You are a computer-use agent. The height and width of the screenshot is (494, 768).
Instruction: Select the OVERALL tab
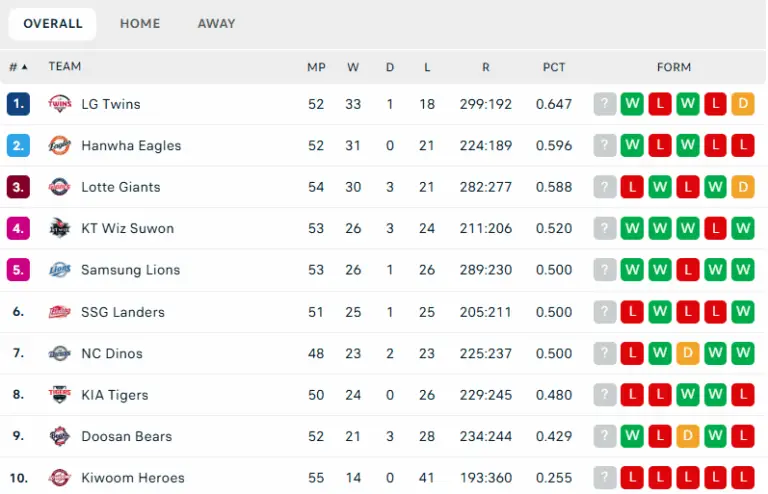click(52, 24)
